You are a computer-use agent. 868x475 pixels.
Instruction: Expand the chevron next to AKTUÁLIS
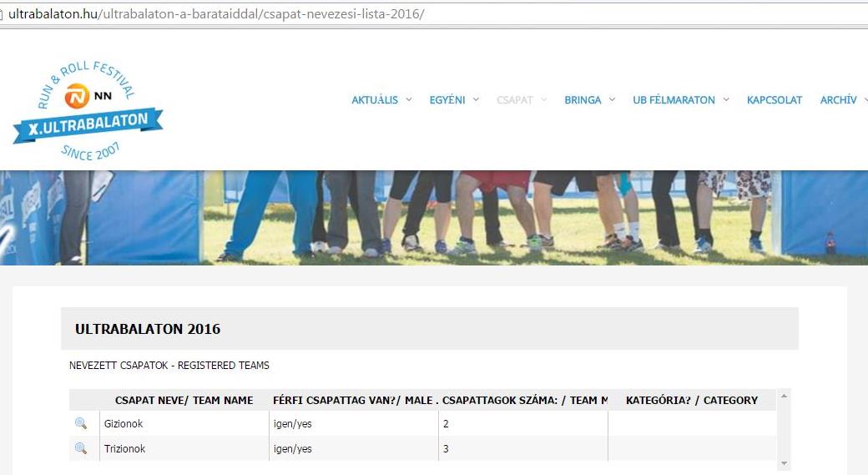(409, 99)
